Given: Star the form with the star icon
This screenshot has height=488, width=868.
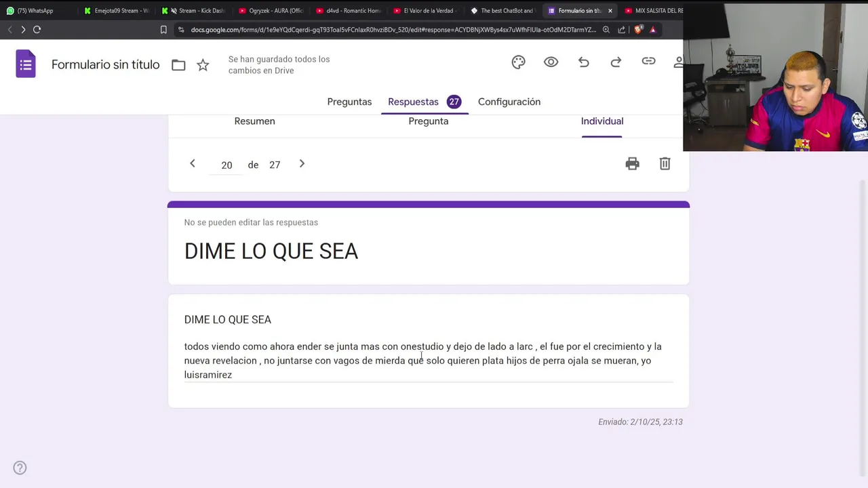Looking at the screenshot, I should pos(203,65).
